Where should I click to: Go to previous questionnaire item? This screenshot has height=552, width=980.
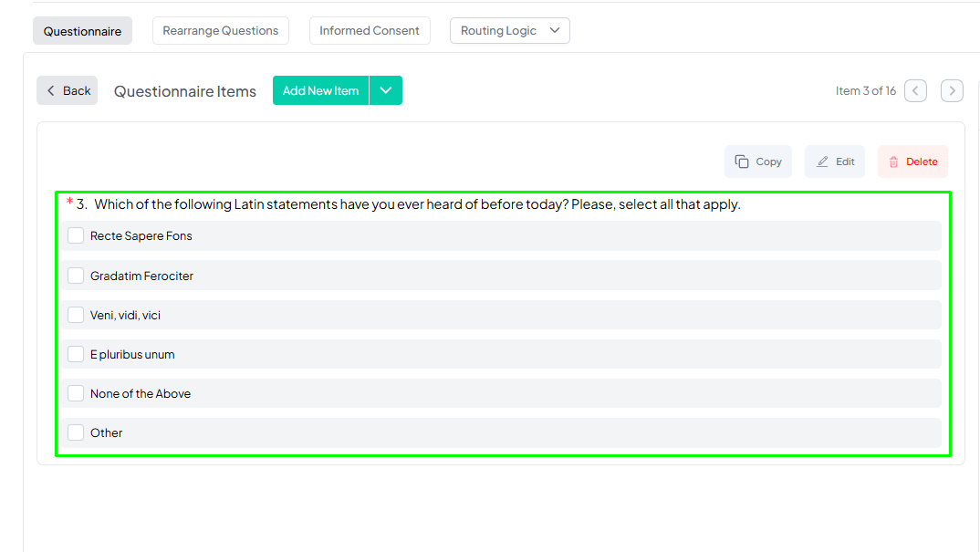[915, 90]
